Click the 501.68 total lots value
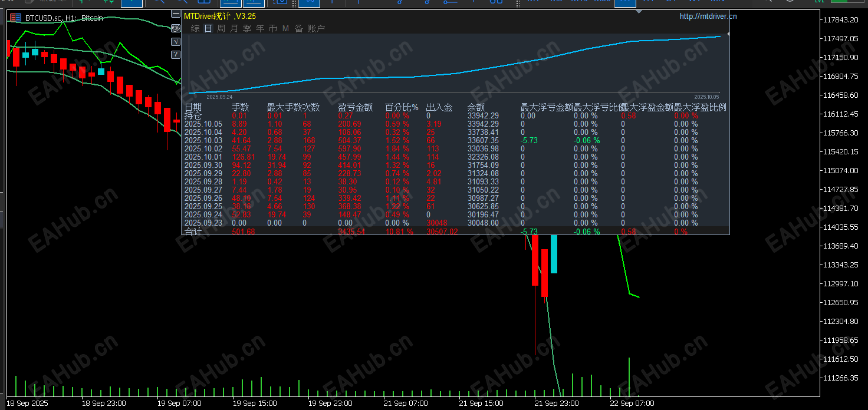The height and width of the screenshot is (410, 868). (x=243, y=232)
